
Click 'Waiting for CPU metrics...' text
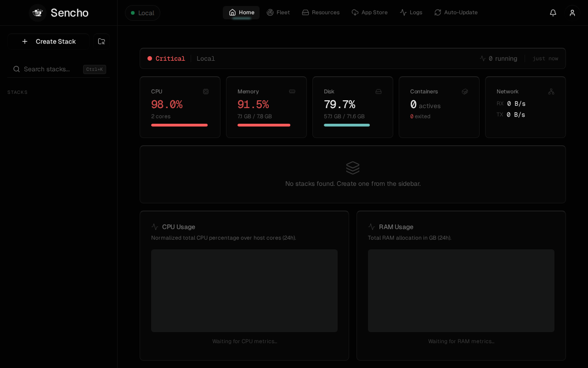pos(244,341)
